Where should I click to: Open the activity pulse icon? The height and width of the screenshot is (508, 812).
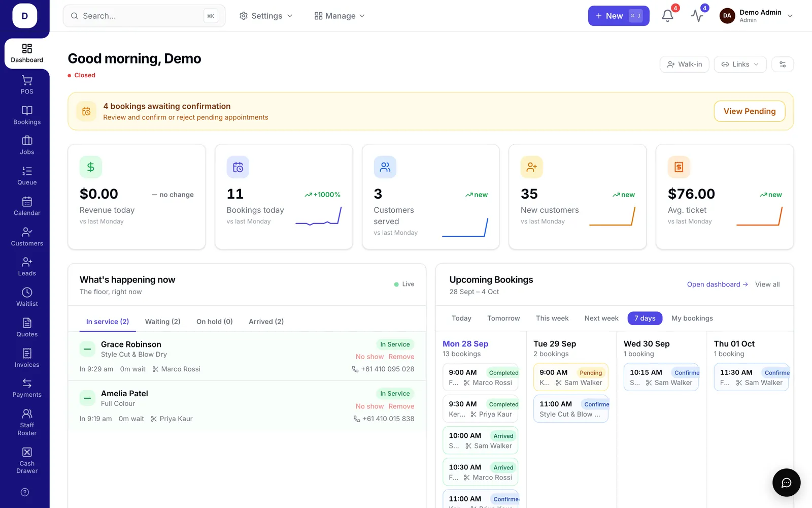pyautogui.click(x=697, y=16)
